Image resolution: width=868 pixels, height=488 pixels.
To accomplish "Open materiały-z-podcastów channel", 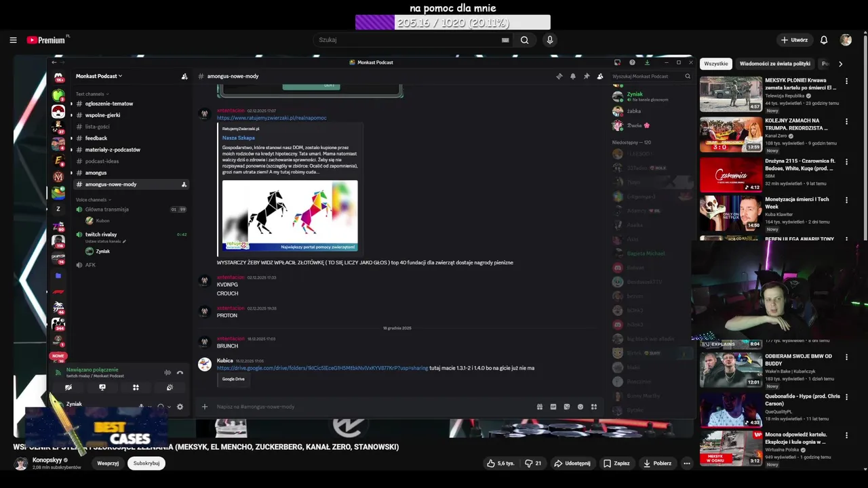I will point(113,150).
